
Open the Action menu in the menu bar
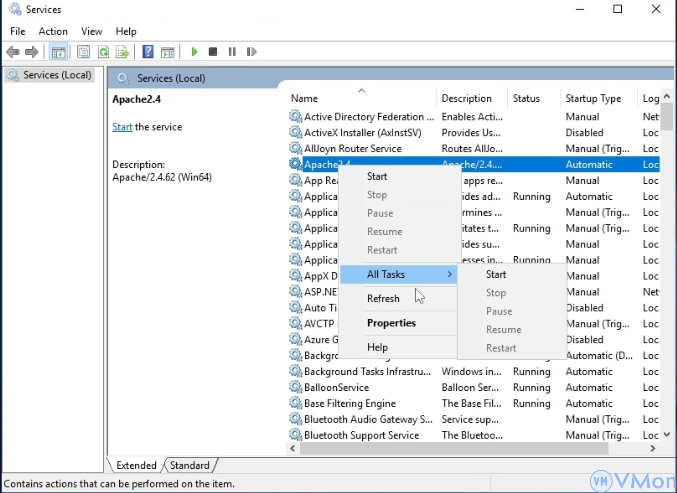pos(53,31)
